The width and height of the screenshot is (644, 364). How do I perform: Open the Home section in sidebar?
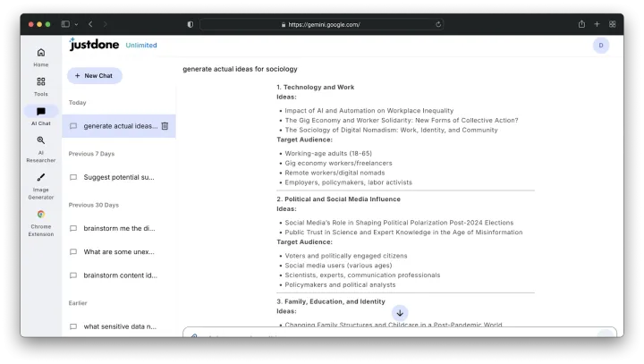pyautogui.click(x=40, y=57)
